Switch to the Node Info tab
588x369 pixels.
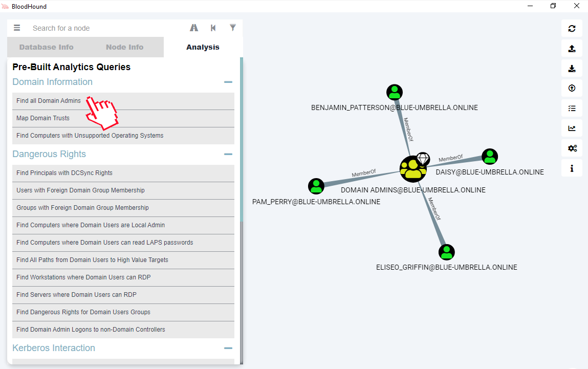click(125, 47)
